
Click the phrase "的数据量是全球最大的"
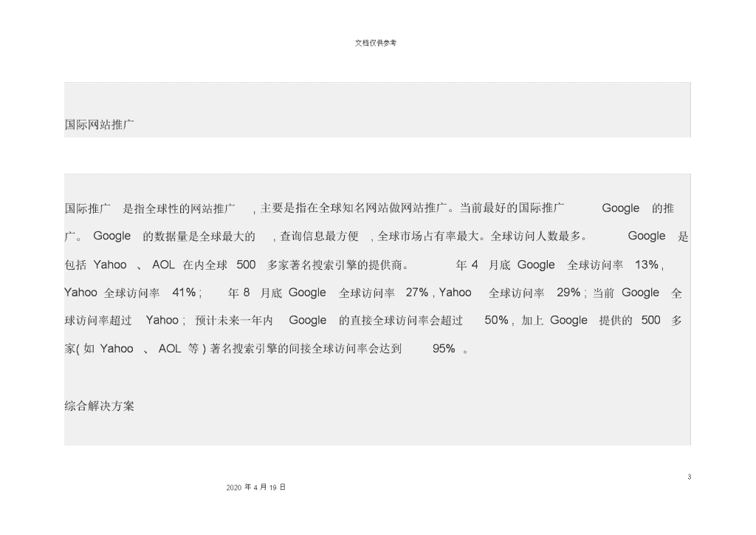tap(199, 236)
